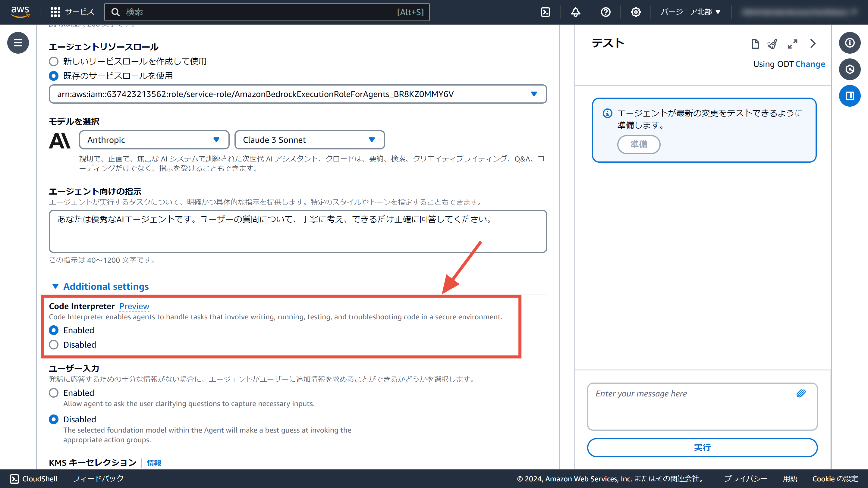Open the Anthropic provider dropdown
The height and width of the screenshot is (488, 868).
pos(154,140)
